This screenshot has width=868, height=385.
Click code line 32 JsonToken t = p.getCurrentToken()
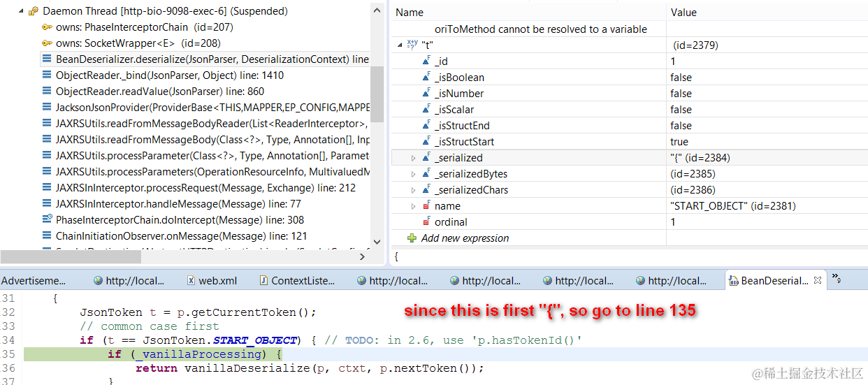(x=198, y=312)
